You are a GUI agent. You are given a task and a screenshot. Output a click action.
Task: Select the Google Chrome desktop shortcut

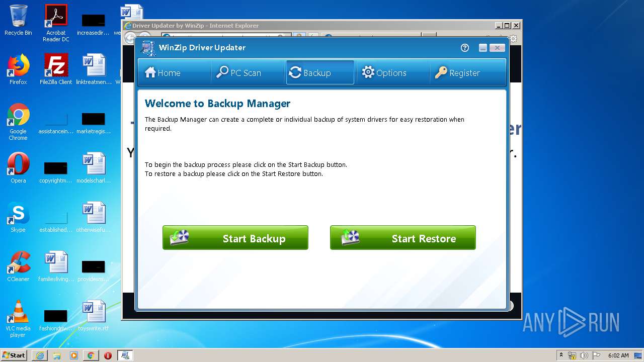click(x=18, y=122)
